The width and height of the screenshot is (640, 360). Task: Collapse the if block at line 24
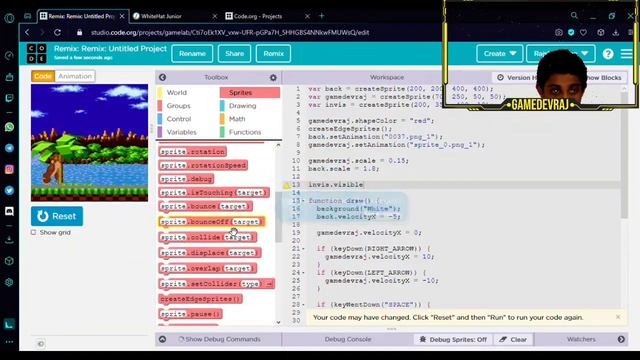303,273
